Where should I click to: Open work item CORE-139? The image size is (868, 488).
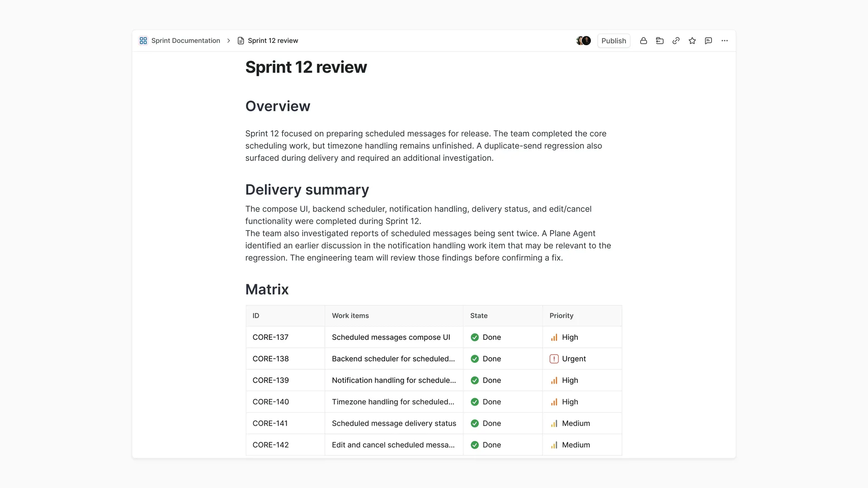point(270,380)
